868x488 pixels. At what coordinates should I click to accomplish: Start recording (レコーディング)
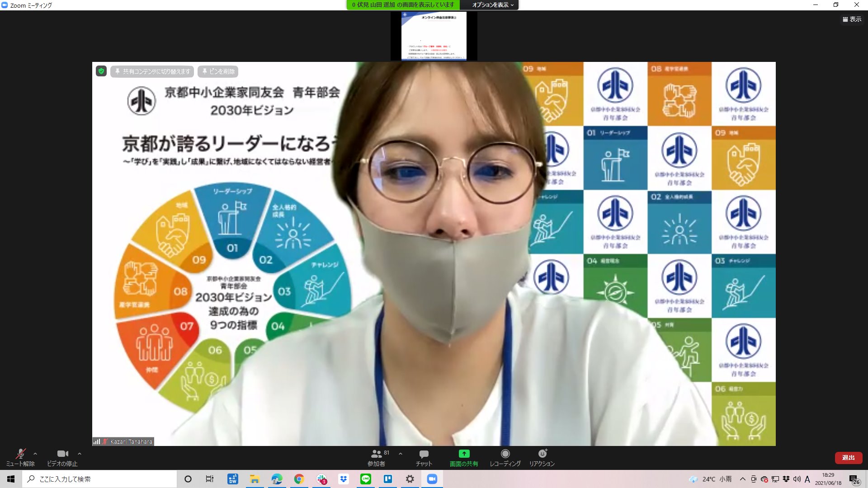click(x=505, y=457)
